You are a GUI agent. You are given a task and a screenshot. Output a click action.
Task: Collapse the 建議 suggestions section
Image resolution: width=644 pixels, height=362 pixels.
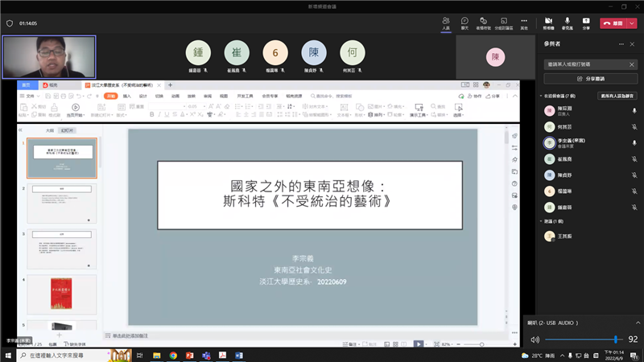tap(542, 220)
